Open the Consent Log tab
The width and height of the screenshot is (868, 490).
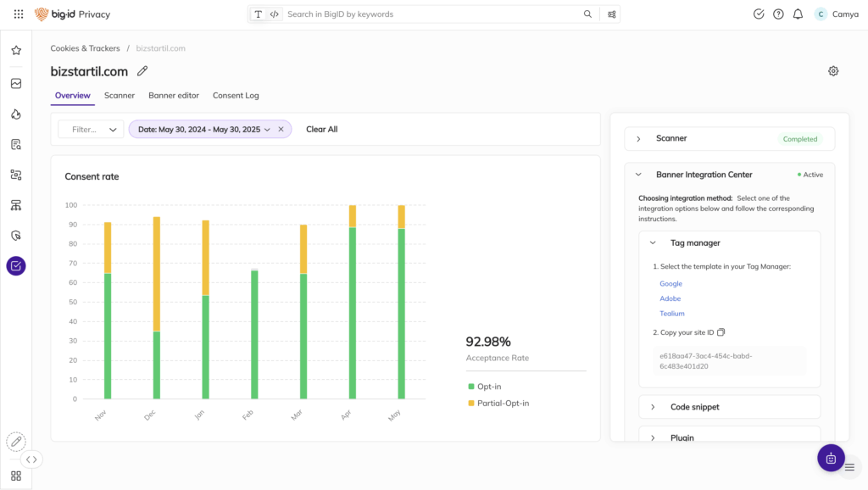[x=236, y=96]
